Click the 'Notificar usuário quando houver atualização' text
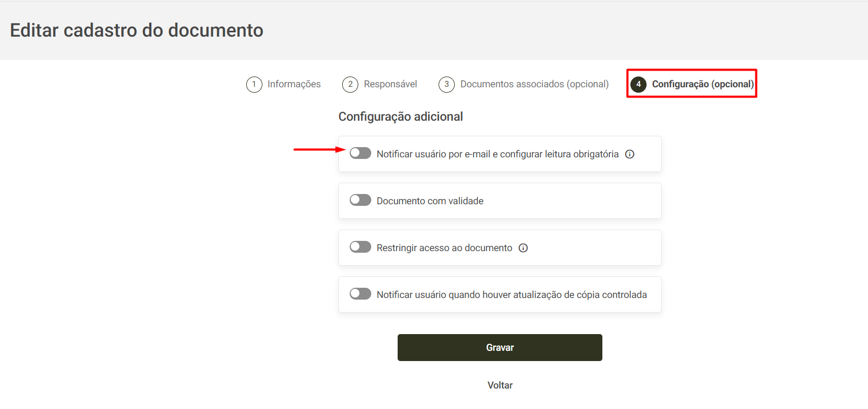The height and width of the screenshot is (409, 868). tap(469, 295)
